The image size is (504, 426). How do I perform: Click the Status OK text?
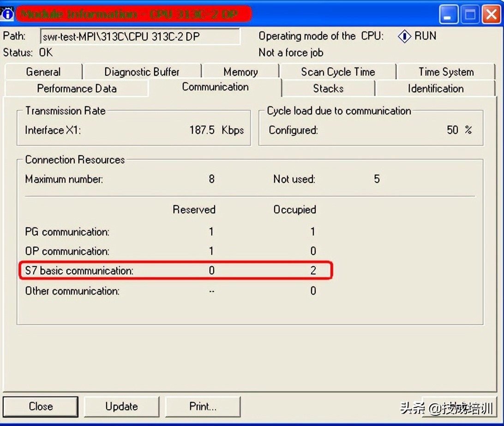coord(28,53)
